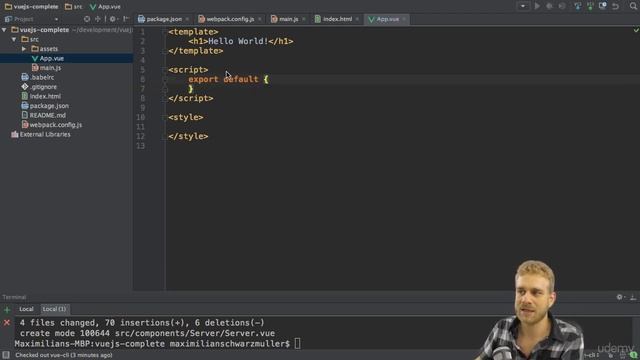Viewport: 640px width, 360px height.
Task: Fold the script block at line 5
Action: click(x=164, y=70)
